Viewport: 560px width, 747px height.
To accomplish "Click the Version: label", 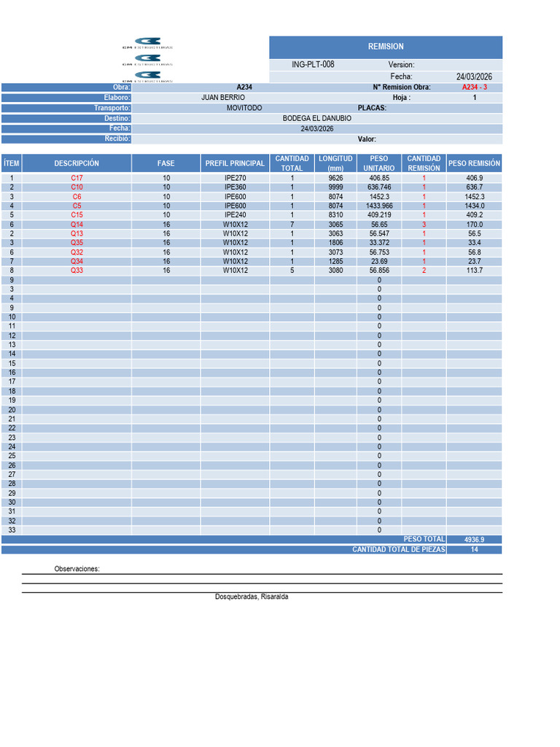I will point(401,65).
